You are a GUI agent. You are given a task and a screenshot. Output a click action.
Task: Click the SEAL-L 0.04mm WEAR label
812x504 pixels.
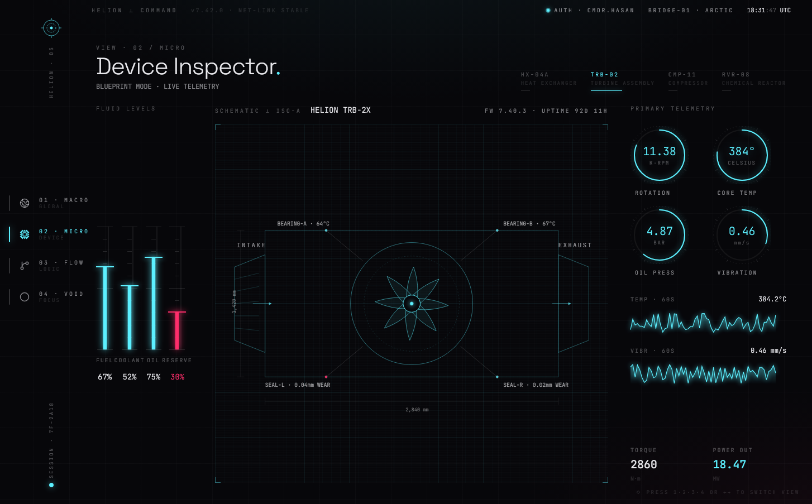tap(298, 385)
